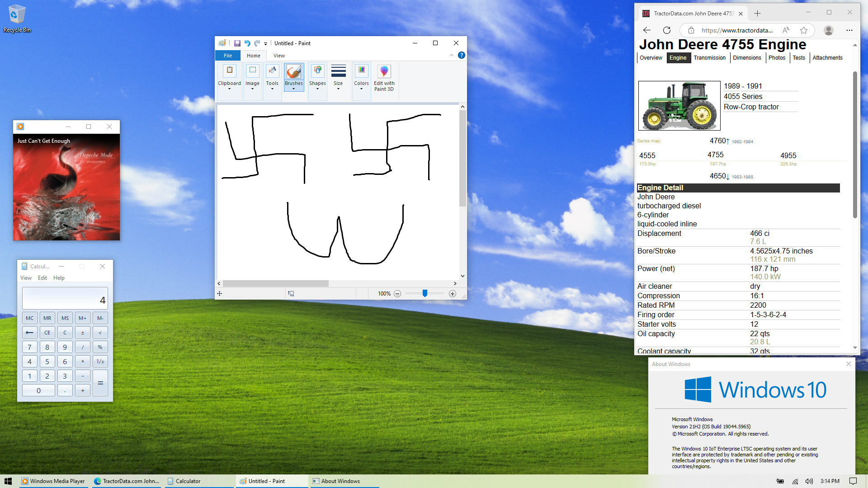Switch to the Home tab in Paint
Viewport: 868px width, 488px height.
[254, 56]
